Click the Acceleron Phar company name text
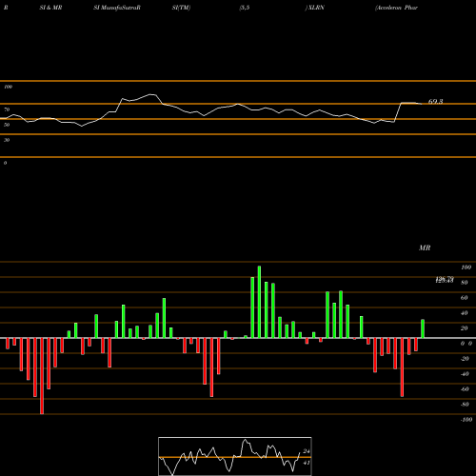The width and height of the screenshot is (476, 476). click(396, 8)
